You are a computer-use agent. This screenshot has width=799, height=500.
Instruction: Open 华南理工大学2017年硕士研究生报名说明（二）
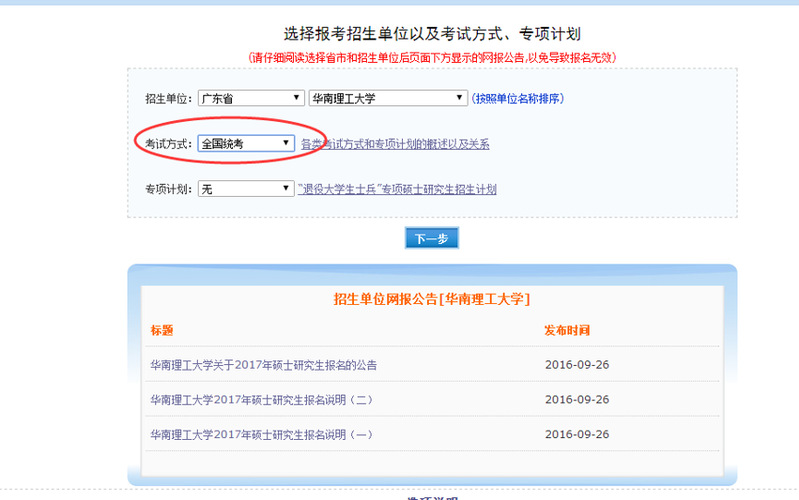(261, 400)
